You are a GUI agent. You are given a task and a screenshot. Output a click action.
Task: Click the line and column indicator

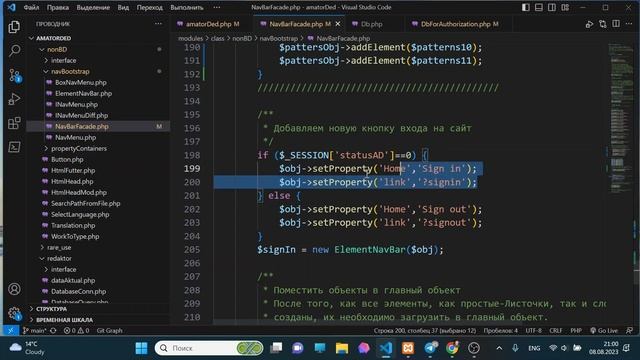pyautogui.click(x=425, y=330)
